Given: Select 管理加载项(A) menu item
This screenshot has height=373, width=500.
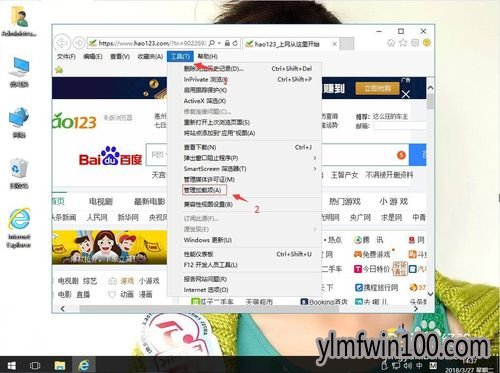Looking at the screenshot, I should click(x=244, y=190).
